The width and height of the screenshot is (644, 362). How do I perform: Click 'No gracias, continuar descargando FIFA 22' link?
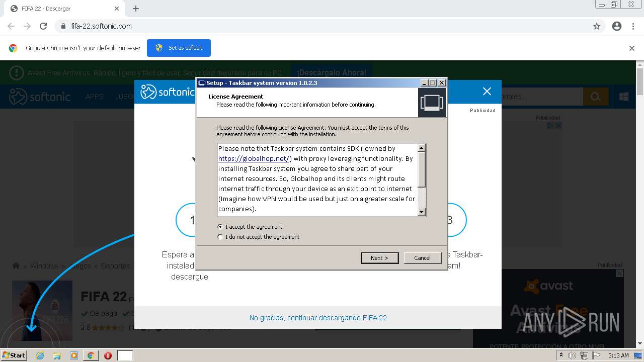click(318, 318)
